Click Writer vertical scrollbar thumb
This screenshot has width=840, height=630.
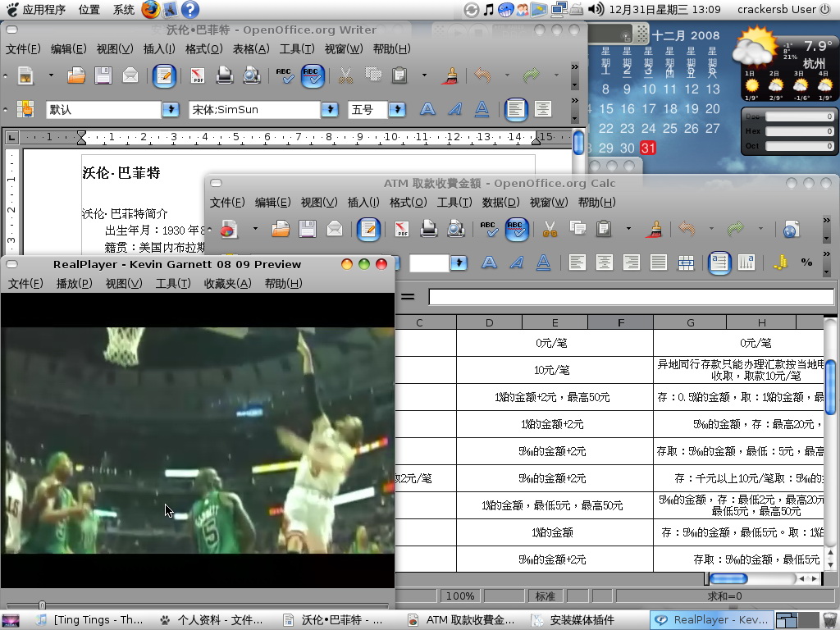pos(578,143)
